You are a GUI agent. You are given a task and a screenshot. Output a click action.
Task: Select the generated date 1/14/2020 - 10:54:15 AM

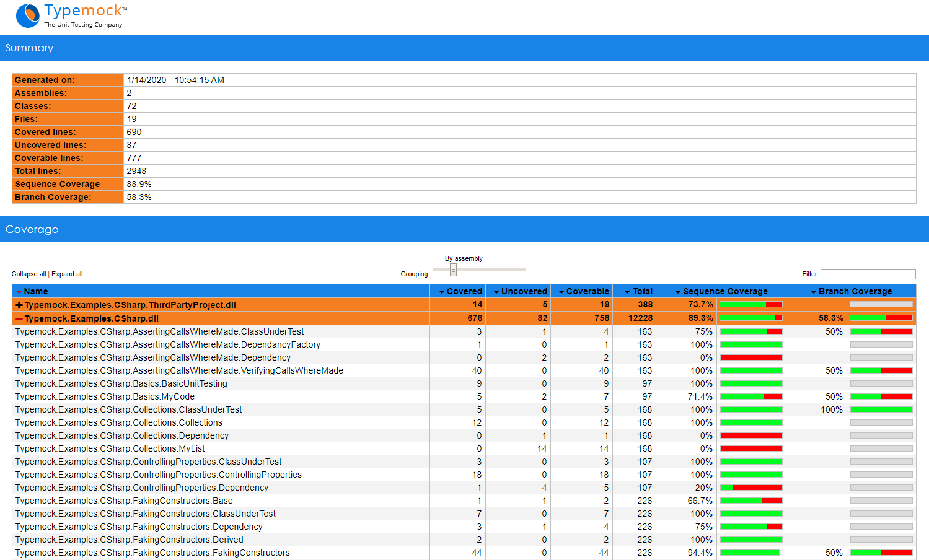[175, 80]
